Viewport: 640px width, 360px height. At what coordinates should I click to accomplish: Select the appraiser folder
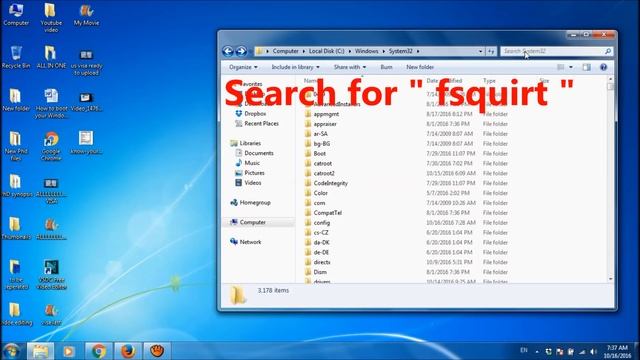point(325,124)
